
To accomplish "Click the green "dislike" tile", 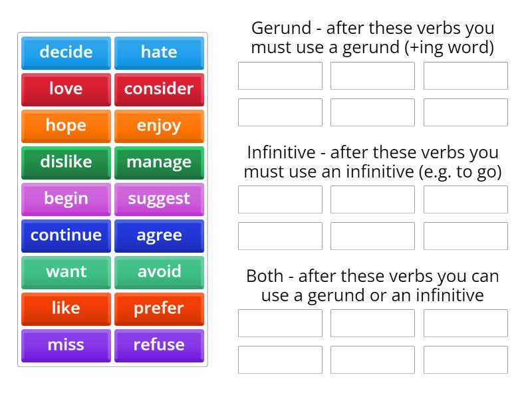I will (x=65, y=162).
